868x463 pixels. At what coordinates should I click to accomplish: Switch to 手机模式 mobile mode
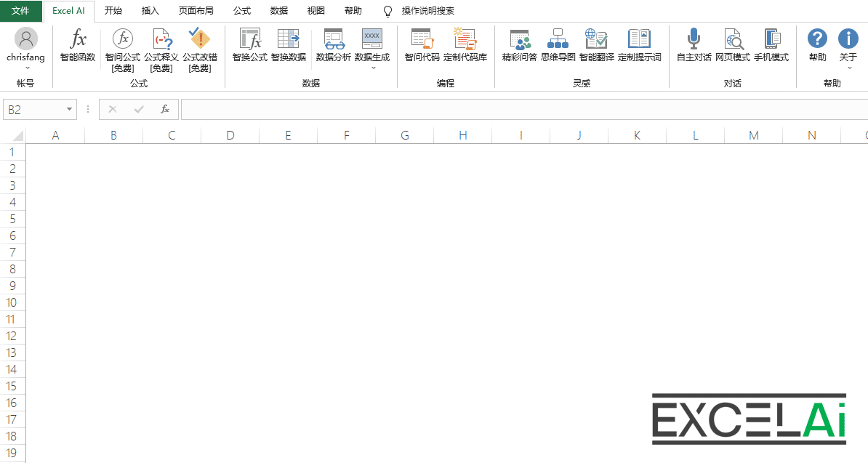pyautogui.click(x=771, y=45)
